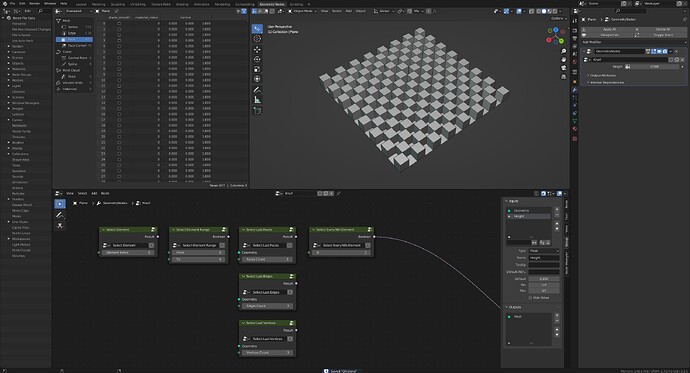Select the Vertex domain in spreadsheet
The width and height of the screenshot is (690, 373).
74,27
